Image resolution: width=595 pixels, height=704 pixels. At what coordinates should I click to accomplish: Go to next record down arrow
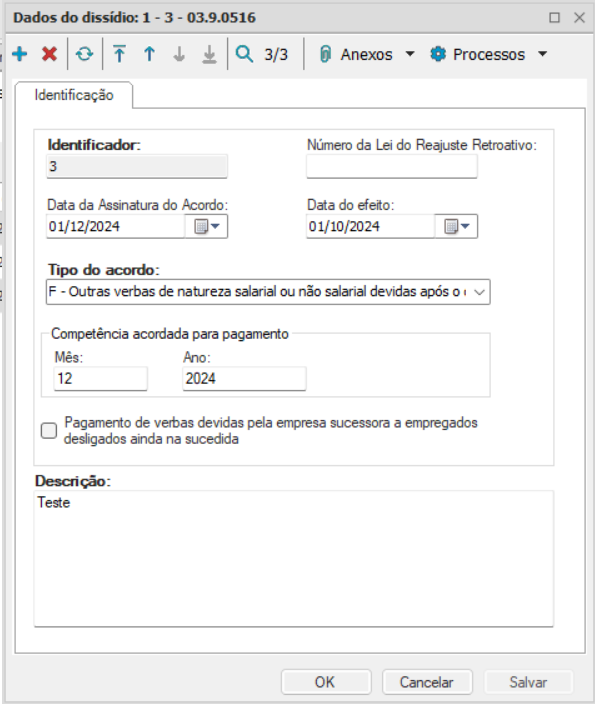pyautogui.click(x=179, y=54)
